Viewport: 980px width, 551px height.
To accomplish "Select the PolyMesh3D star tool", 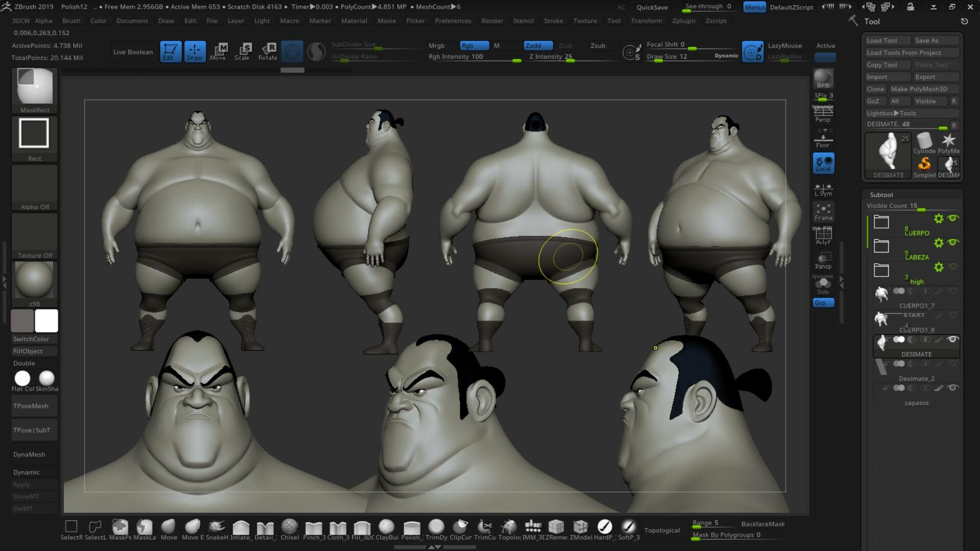I will 948,143.
